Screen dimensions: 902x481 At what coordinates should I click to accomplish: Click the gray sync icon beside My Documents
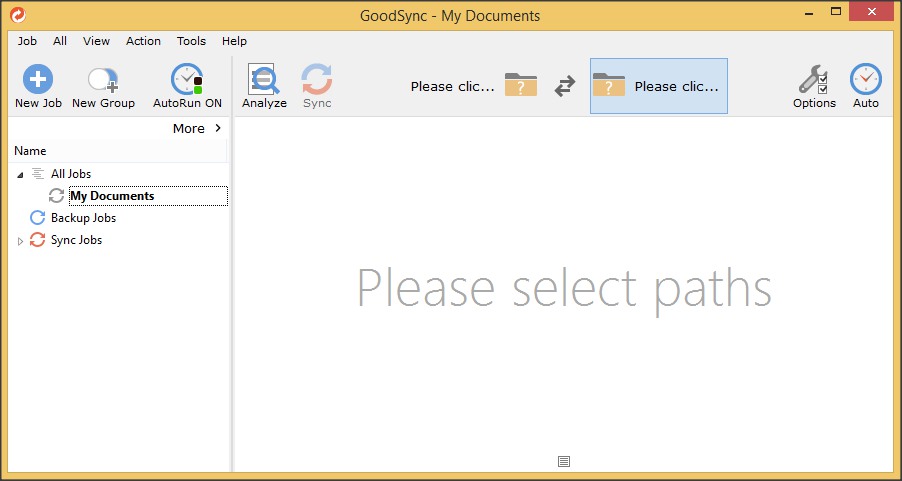coord(56,196)
